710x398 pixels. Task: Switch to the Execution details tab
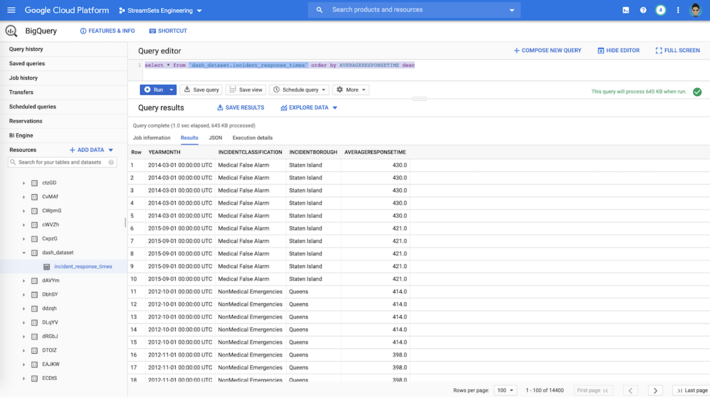pos(252,138)
